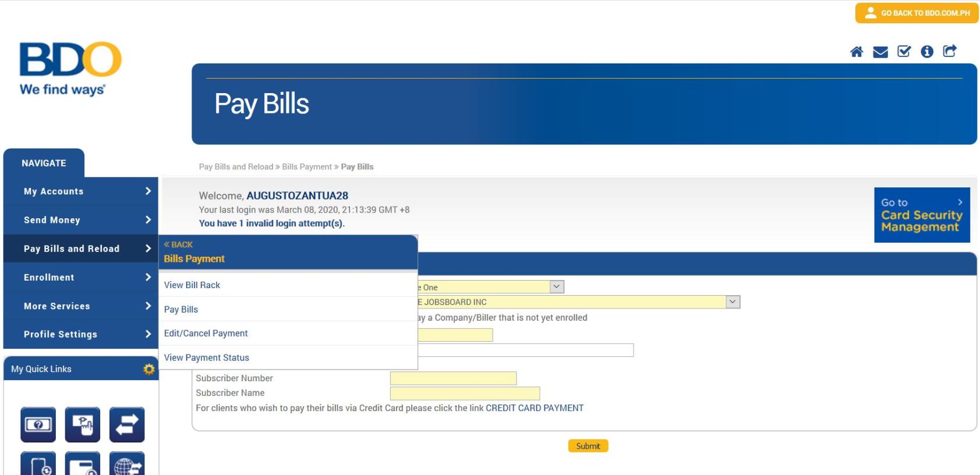Viewport: 980px width, 475px height.
Task: Open the globe remittance quick link
Action: click(127, 463)
